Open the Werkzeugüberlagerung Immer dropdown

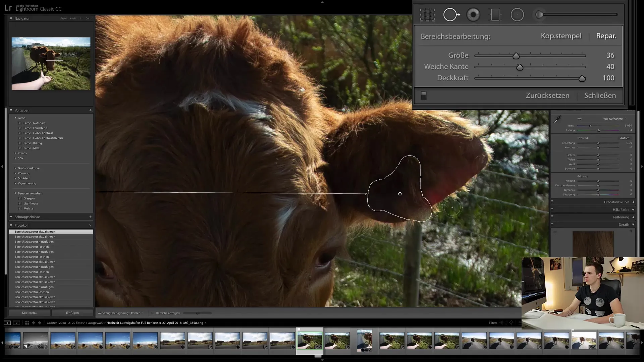(137, 313)
